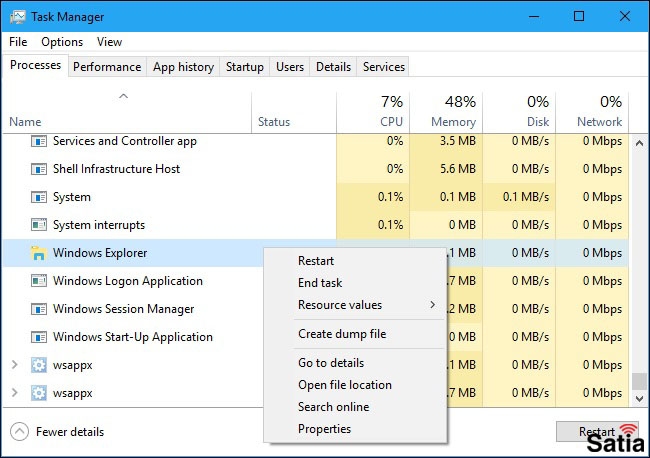
Task: Switch to the Users tab
Action: click(x=290, y=67)
